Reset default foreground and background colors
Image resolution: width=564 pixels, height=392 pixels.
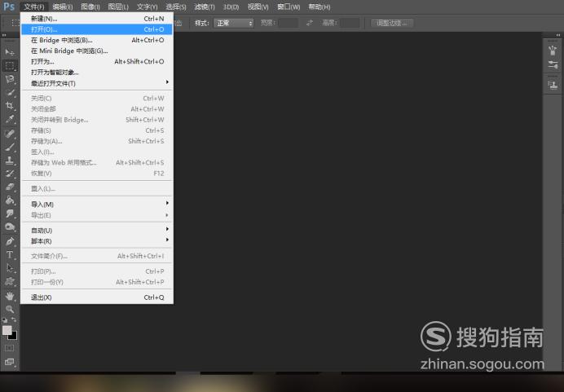[5, 319]
